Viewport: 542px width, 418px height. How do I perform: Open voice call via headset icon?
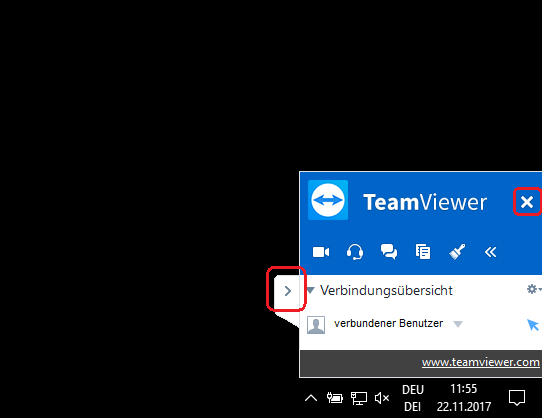click(x=355, y=252)
